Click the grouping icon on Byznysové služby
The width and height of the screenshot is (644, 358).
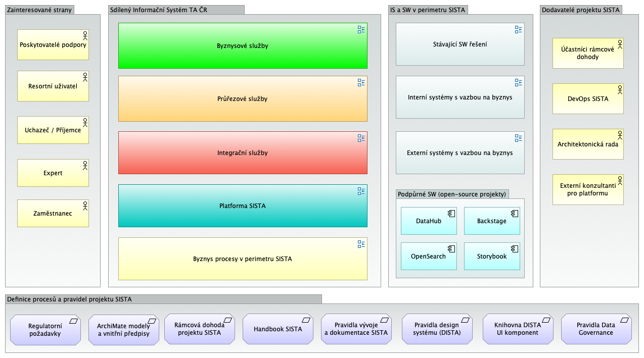pos(361,30)
